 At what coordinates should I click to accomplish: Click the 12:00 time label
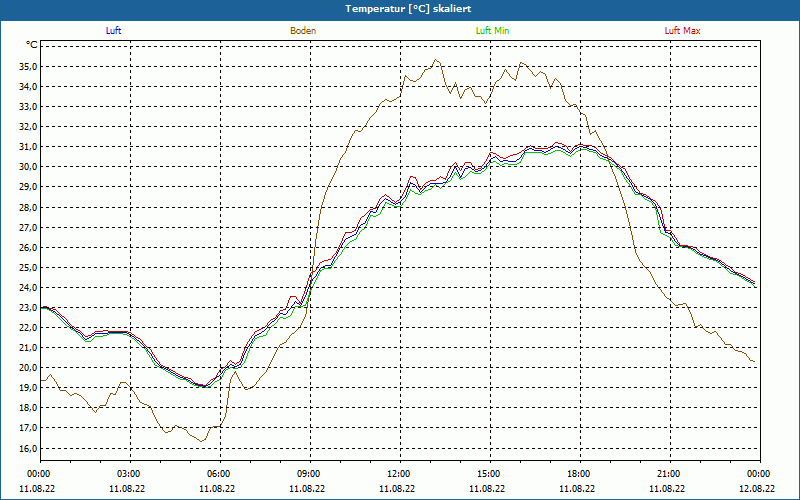[400, 474]
